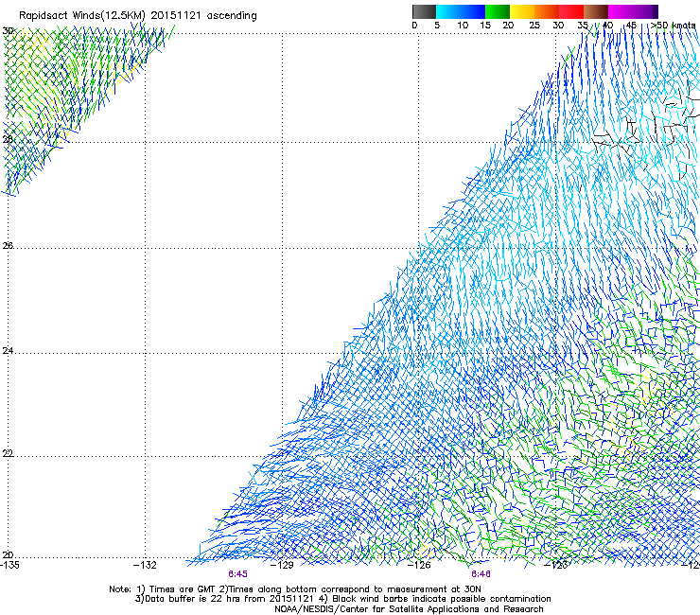Click the latitude axis label '22'
Viewport: 700px width, 615px height.
coord(8,453)
